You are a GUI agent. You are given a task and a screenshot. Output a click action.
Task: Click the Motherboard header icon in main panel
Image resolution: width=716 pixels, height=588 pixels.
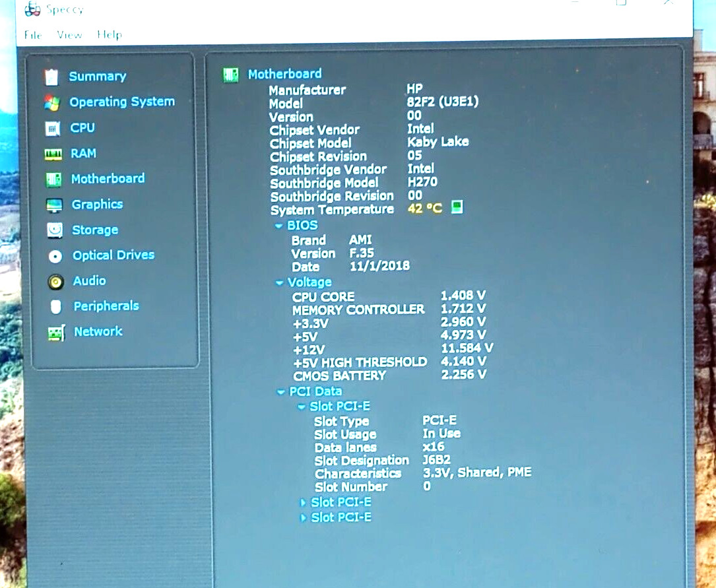point(230,75)
